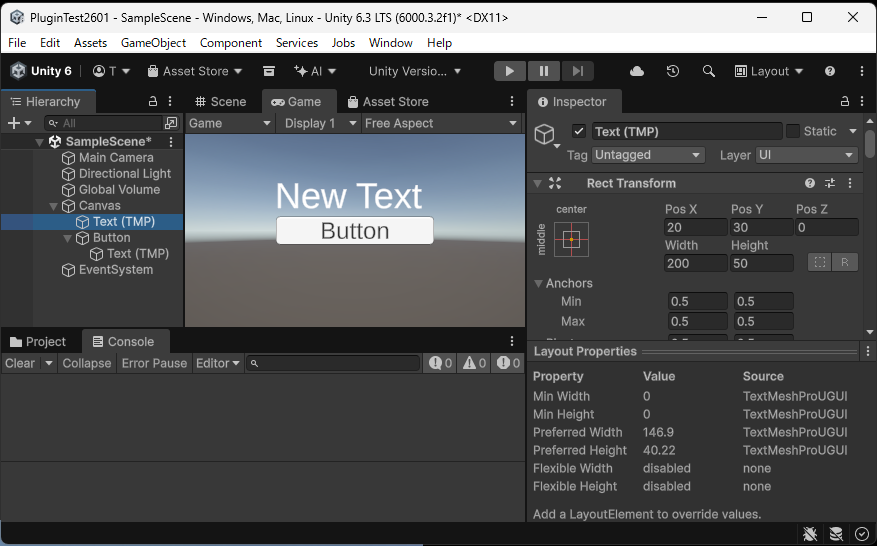Toggle blueprint mode in Rect Transform
This screenshot has width=877, height=546.
tap(820, 262)
